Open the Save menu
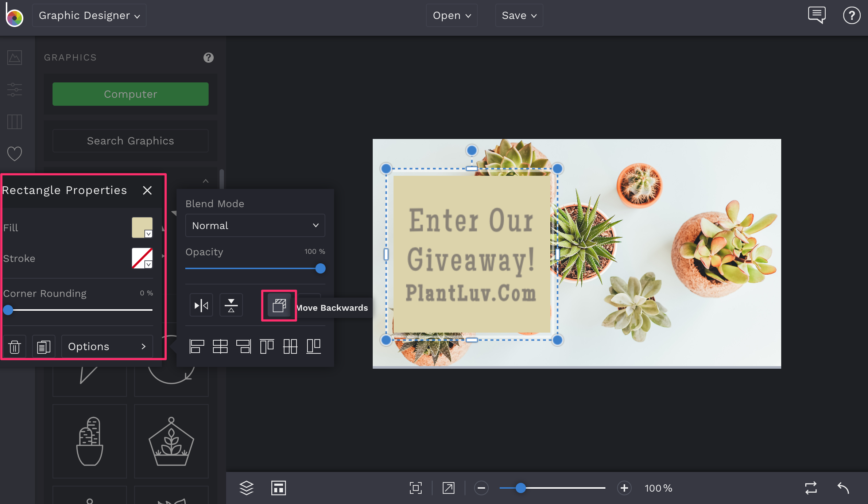The height and width of the screenshot is (504, 868). point(519,15)
